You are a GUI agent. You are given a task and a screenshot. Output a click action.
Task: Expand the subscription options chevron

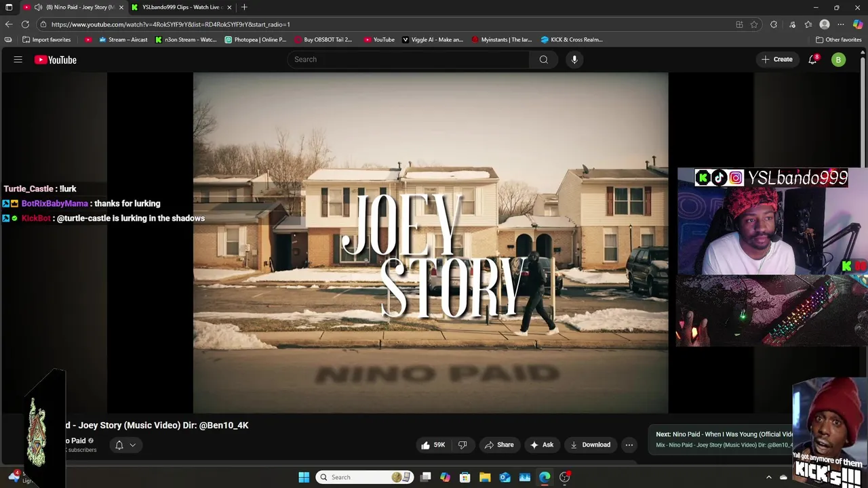click(x=133, y=445)
